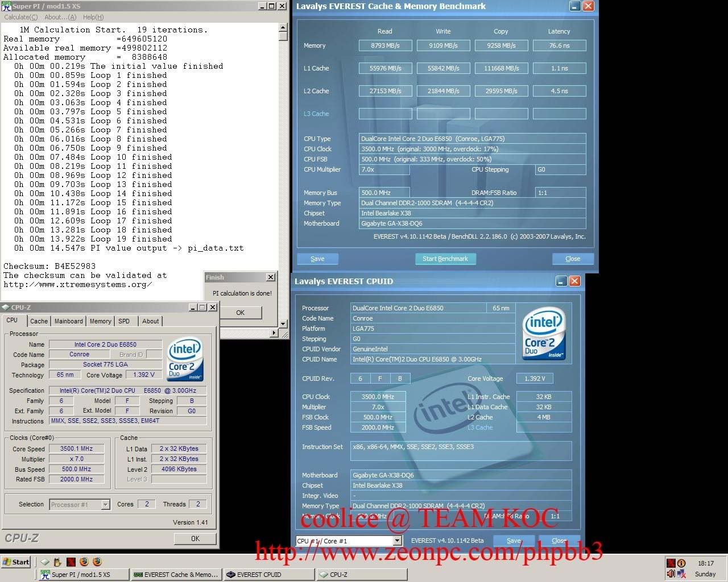Switch to EVEREST CPUID taskbar button
The height and width of the screenshot is (582, 728).
click(269, 575)
